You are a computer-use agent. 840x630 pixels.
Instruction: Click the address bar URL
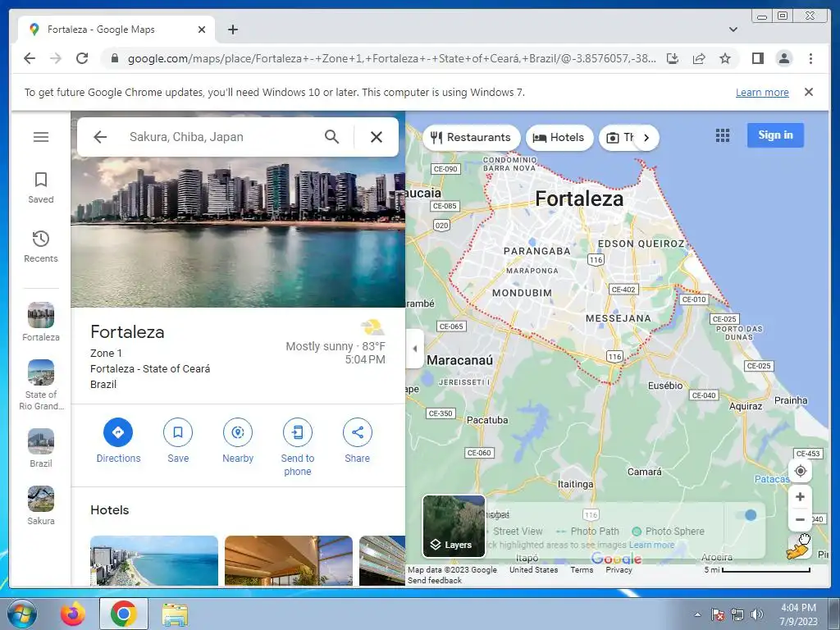391,58
